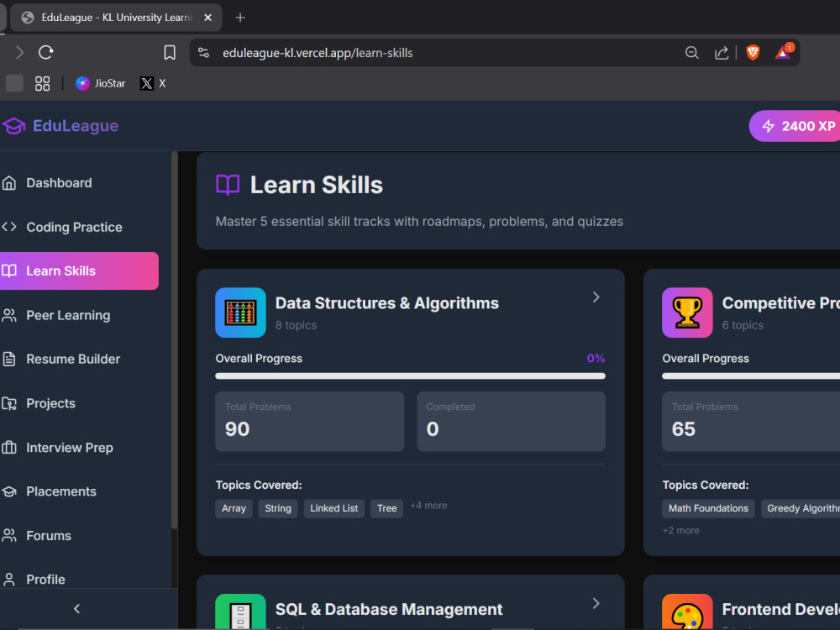Open a new browser tab with plus button
The width and height of the screenshot is (840, 630).
click(240, 18)
